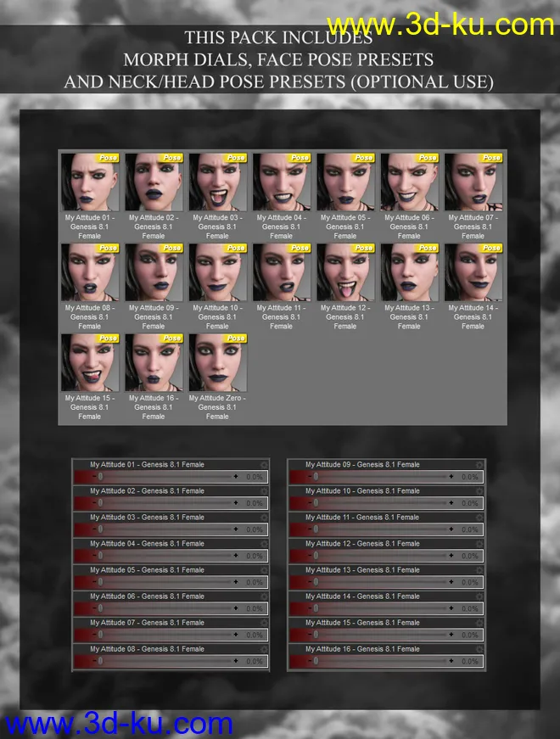This screenshot has width=560, height=739.
Task: Click minus icon on My Attitude 16 dial
Action: (309, 662)
